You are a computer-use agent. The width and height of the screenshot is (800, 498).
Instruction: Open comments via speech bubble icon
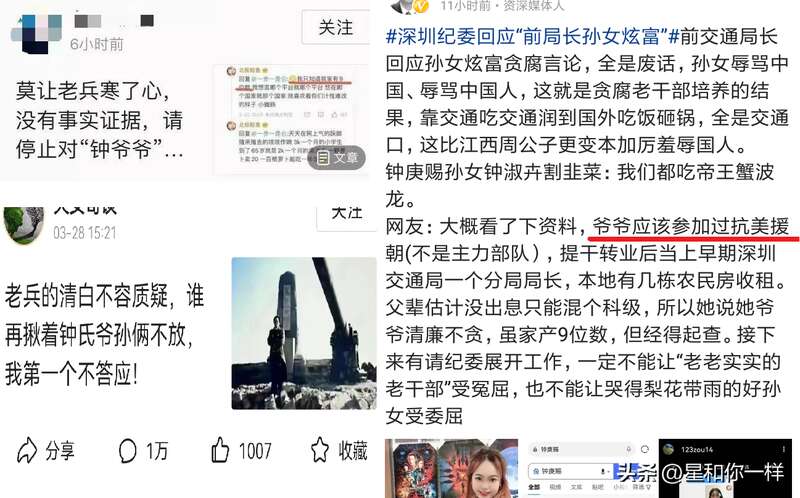[x=127, y=451]
